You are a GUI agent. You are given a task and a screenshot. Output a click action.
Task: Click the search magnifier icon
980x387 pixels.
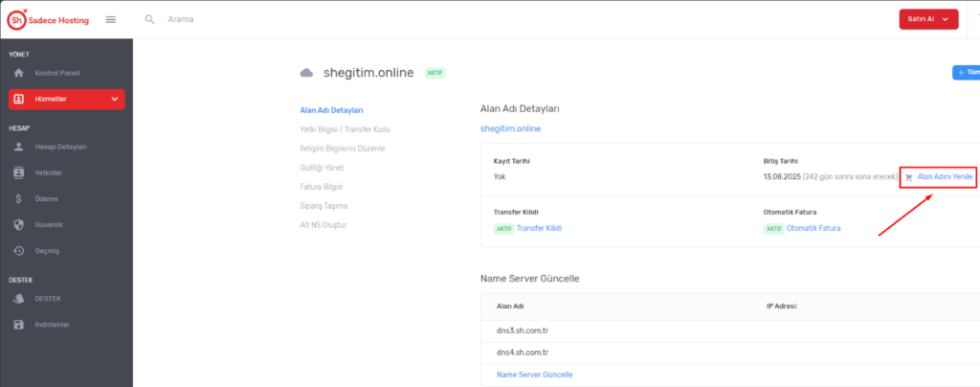[150, 19]
